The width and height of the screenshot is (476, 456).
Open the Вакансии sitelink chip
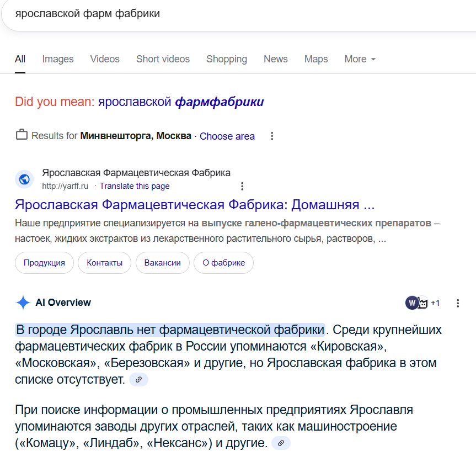[162, 263]
